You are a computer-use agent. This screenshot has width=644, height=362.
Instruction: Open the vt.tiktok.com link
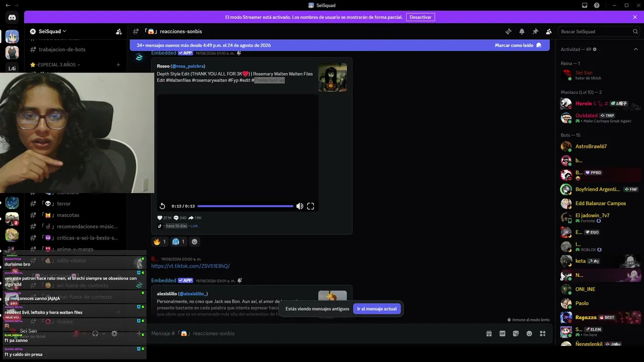[191, 266]
